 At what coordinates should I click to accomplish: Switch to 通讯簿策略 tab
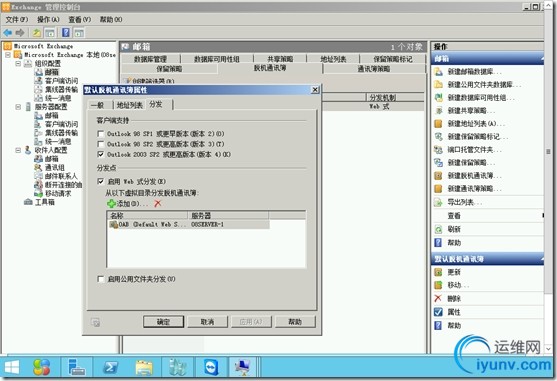tap(374, 69)
